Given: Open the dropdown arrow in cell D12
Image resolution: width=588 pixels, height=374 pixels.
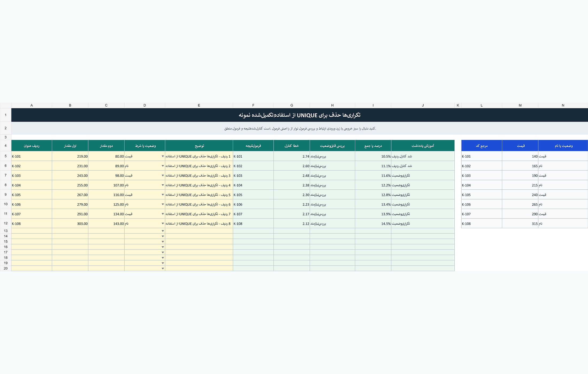Looking at the screenshot, I should [x=163, y=224].
